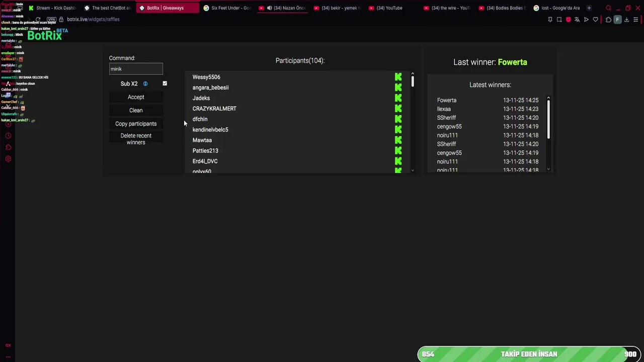Click the participants list scrollbar thumb
Screen dimensions: 644x362
tap(413, 81)
